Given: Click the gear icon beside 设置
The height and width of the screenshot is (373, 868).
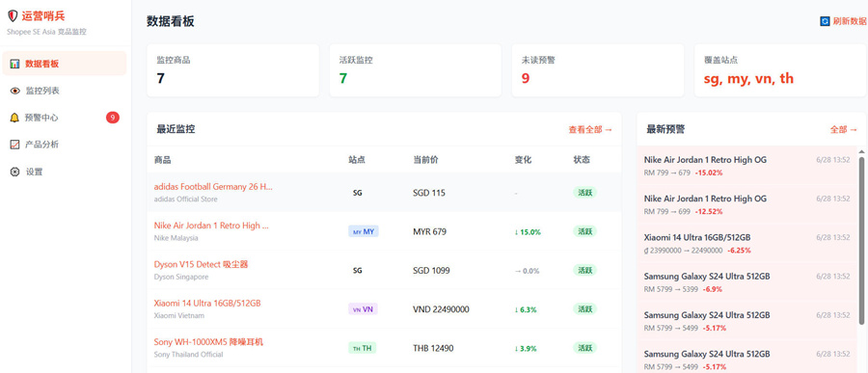Looking at the screenshot, I should pyautogui.click(x=14, y=172).
